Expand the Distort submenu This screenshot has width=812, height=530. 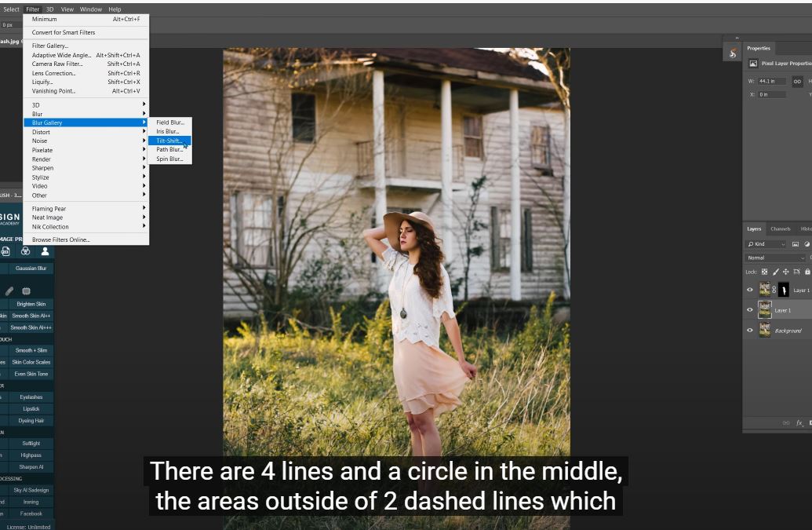click(86, 132)
